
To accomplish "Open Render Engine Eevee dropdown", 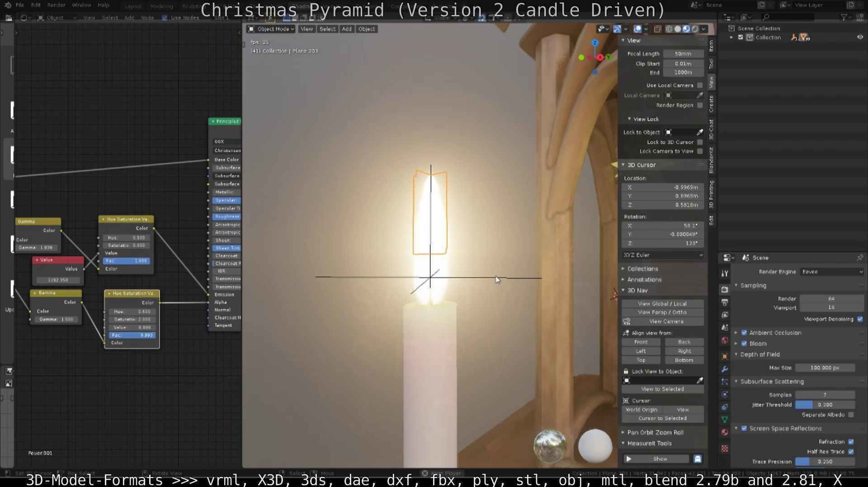I will [x=832, y=272].
